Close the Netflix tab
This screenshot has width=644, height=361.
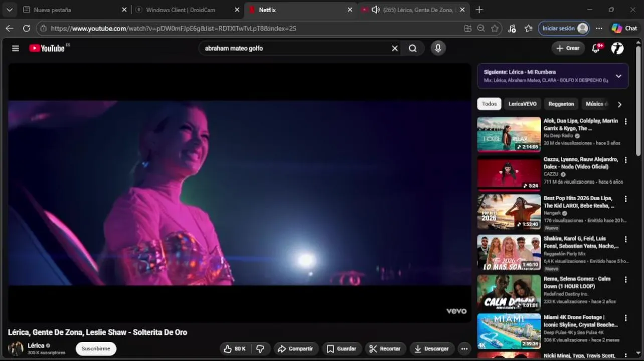tap(350, 10)
